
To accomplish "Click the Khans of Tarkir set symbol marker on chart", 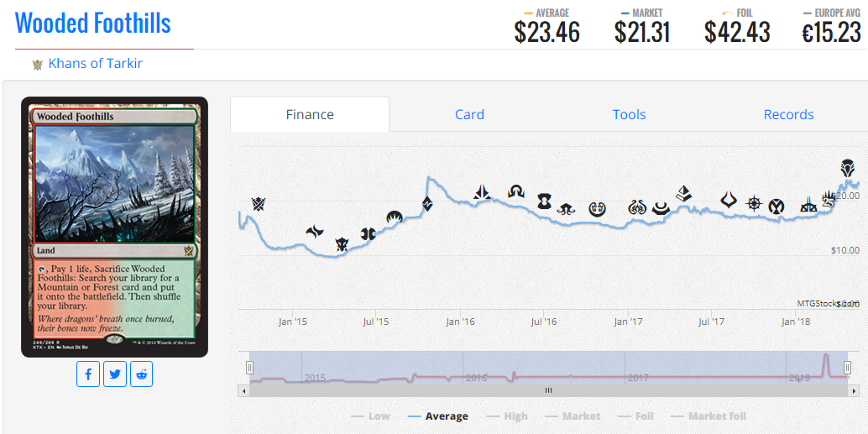I will (258, 204).
